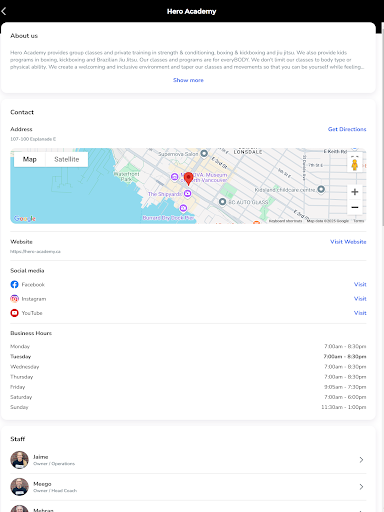Select the MONOVA museum marker icon

[174, 177]
